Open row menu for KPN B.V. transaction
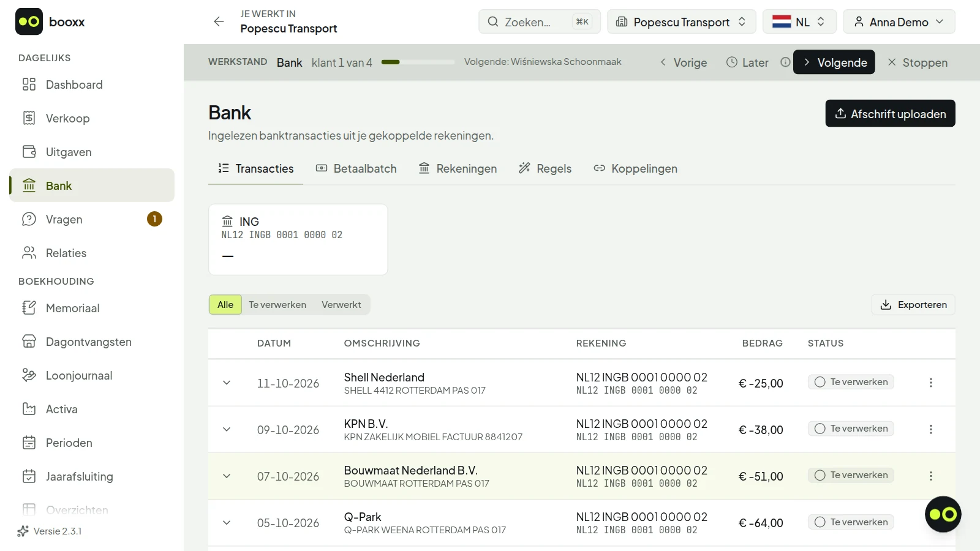Viewport: 980px width, 551px height. 931,429
